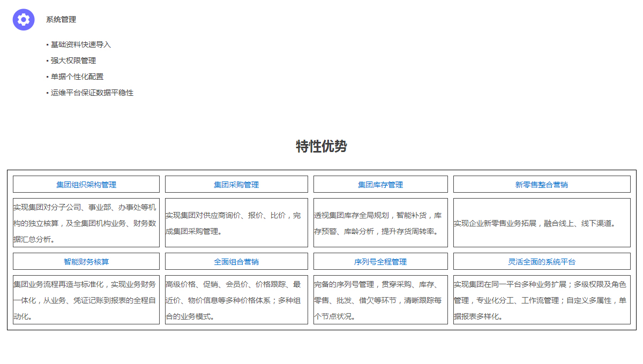Click description about 同一平台多种业务扩展
Viewport: 643px width, 364px height.
click(542, 300)
